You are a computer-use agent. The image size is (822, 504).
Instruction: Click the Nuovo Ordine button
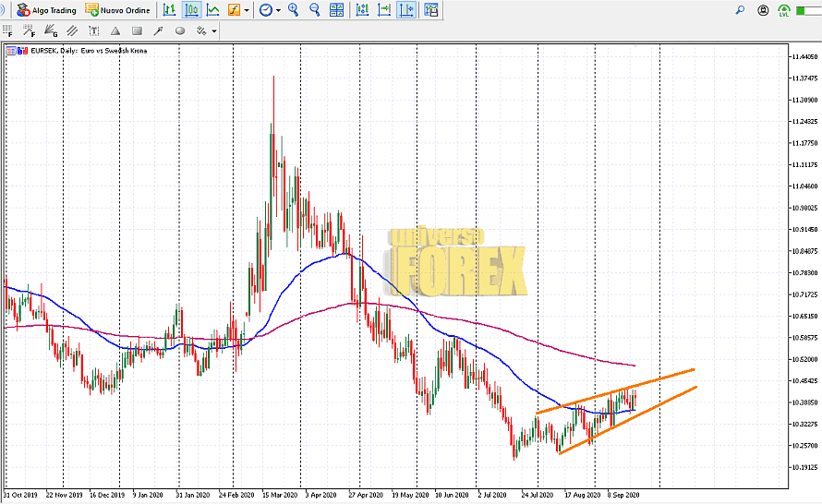coord(118,10)
